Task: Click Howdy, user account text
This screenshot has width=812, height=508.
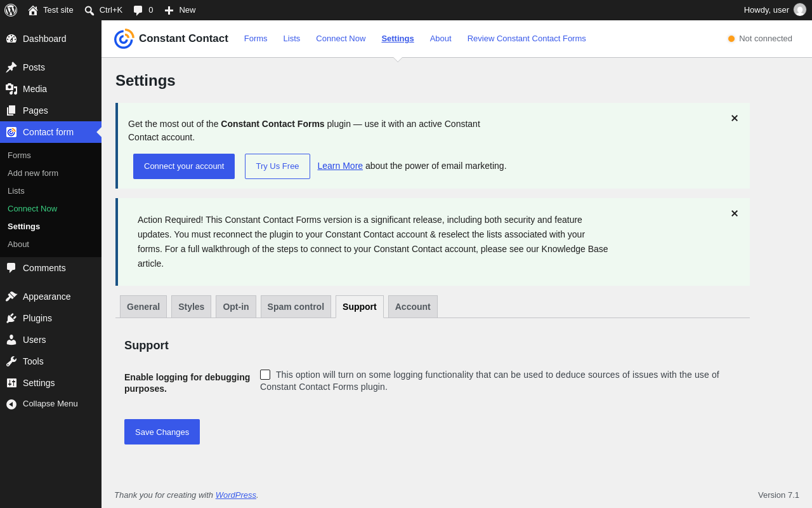Action: 766,10
